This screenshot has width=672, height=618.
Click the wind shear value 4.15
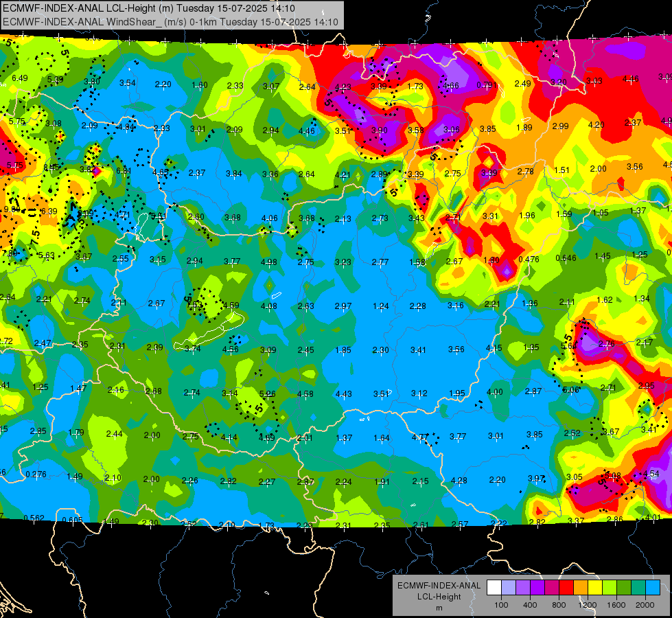point(494,348)
